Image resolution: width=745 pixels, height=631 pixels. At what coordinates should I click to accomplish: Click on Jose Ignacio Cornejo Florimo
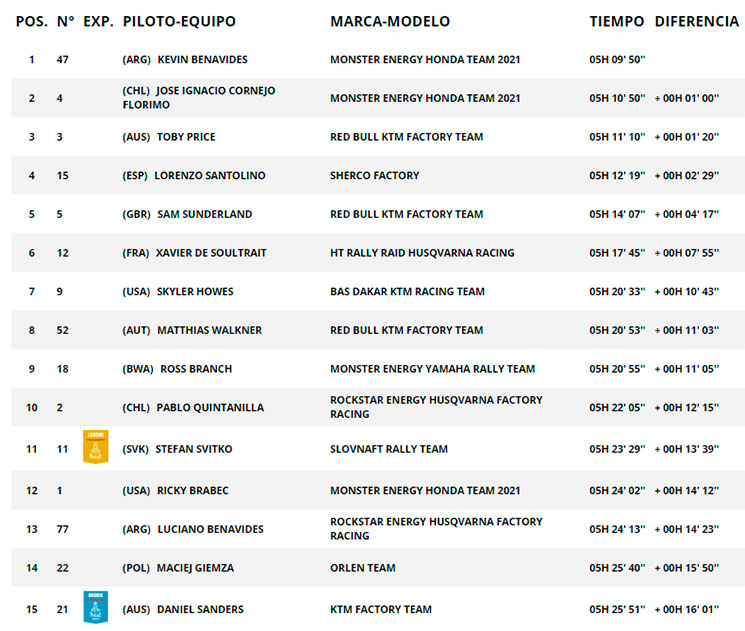pyautogui.click(x=199, y=97)
